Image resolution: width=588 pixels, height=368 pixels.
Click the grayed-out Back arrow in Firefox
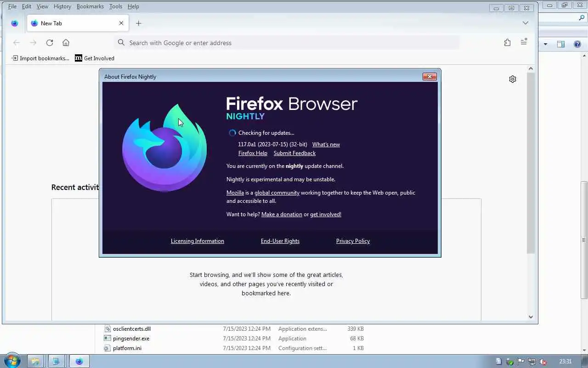(x=17, y=43)
